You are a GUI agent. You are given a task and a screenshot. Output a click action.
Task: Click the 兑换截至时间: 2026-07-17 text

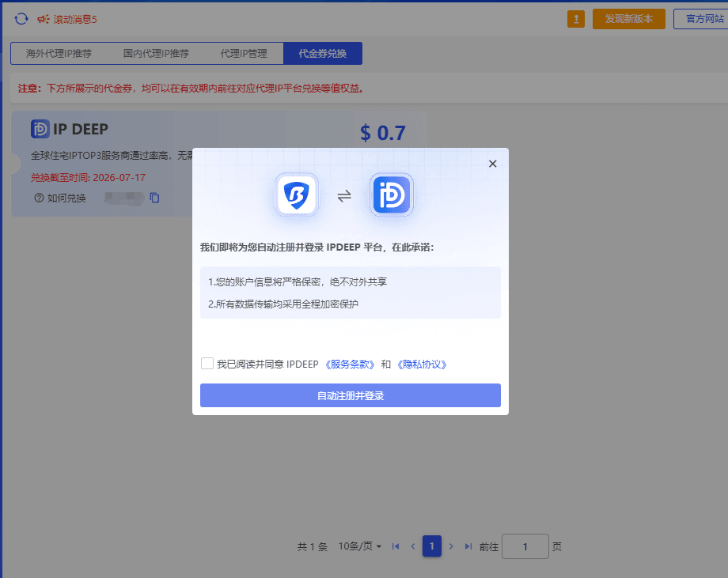click(88, 178)
